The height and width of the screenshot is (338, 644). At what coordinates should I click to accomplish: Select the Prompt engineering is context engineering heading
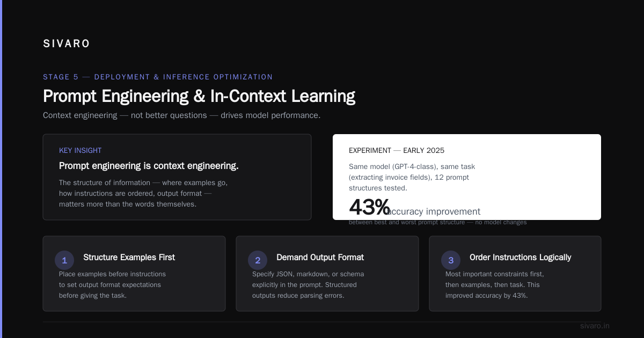tap(149, 166)
